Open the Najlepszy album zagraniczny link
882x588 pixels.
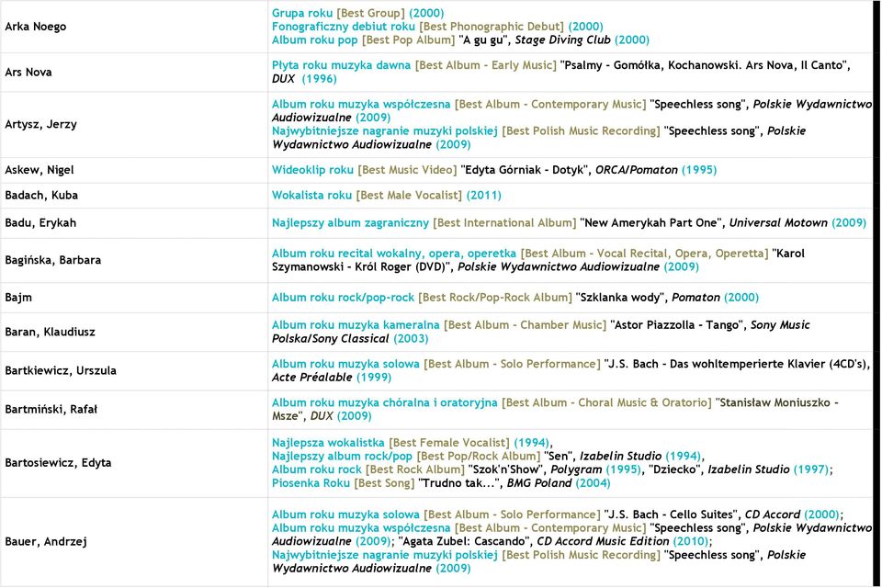point(350,223)
